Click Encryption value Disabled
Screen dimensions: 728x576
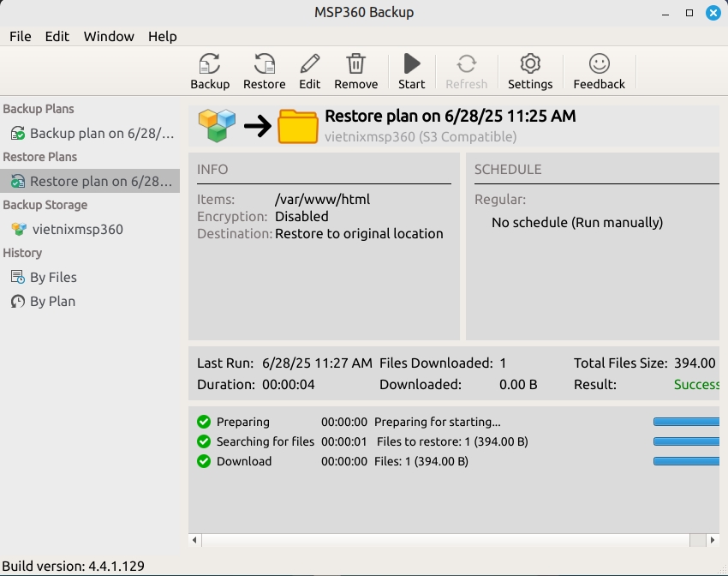[301, 217]
